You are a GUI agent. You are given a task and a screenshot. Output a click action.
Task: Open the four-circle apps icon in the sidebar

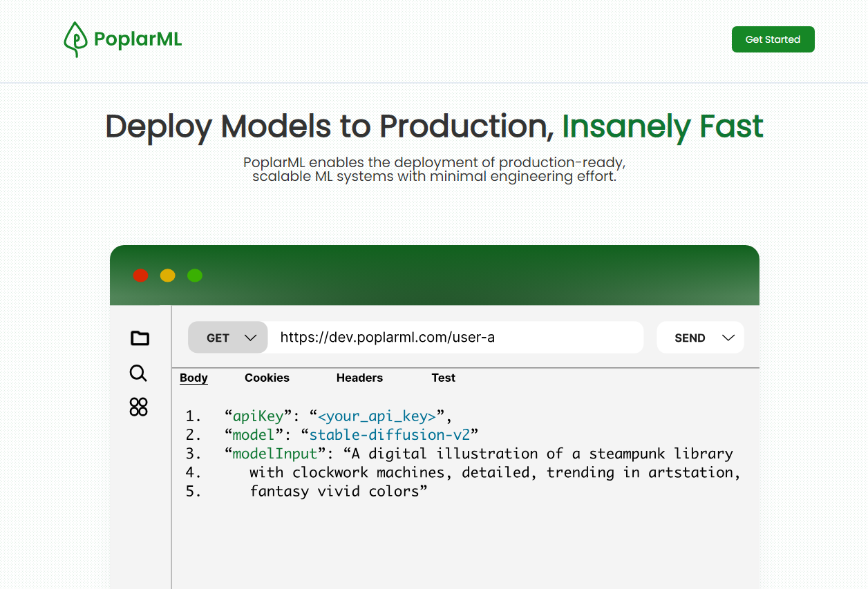pyautogui.click(x=139, y=407)
